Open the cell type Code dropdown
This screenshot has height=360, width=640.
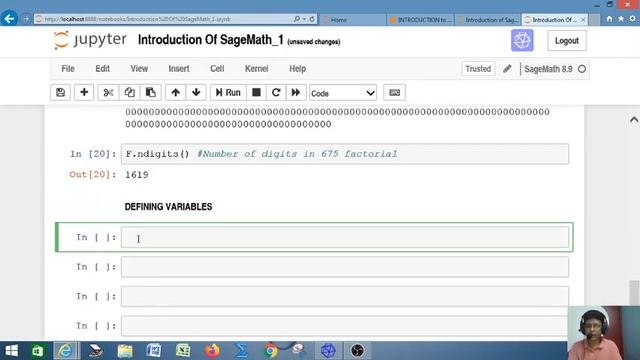click(343, 93)
